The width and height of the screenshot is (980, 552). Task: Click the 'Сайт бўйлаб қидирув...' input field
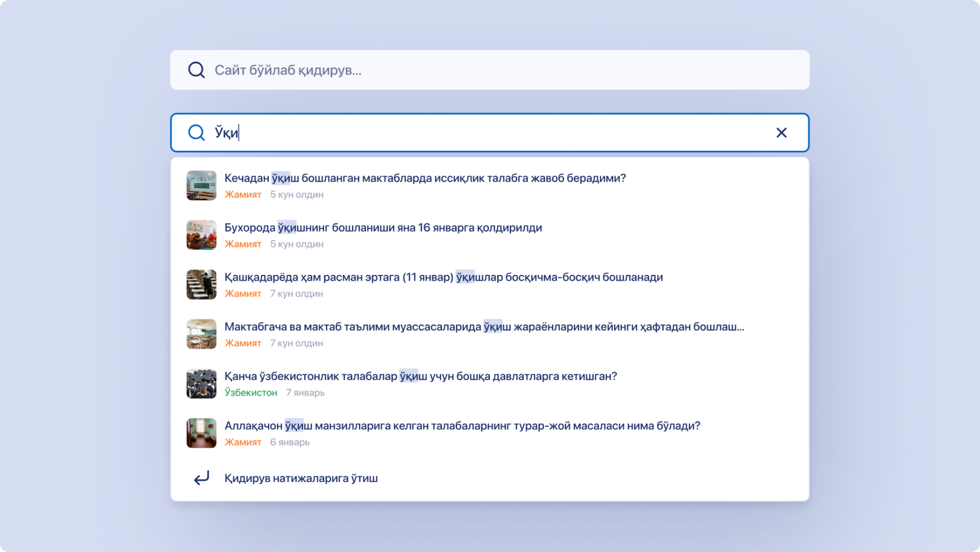pyautogui.click(x=490, y=70)
